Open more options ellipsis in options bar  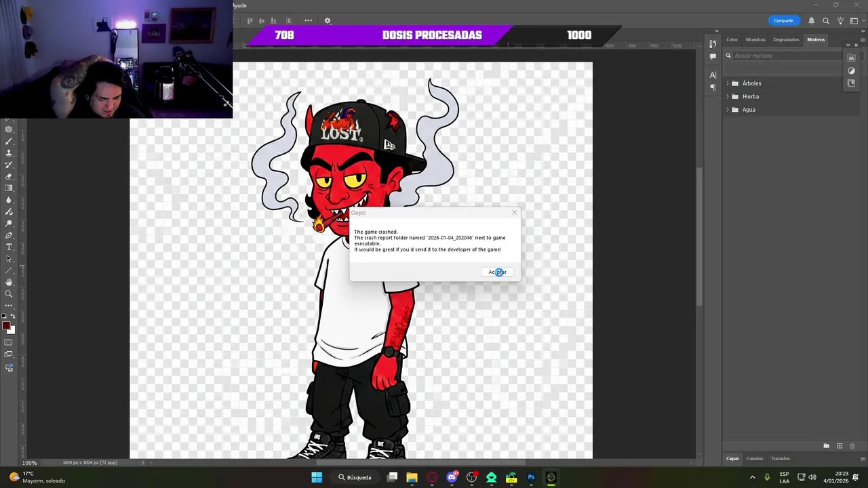coord(309,21)
